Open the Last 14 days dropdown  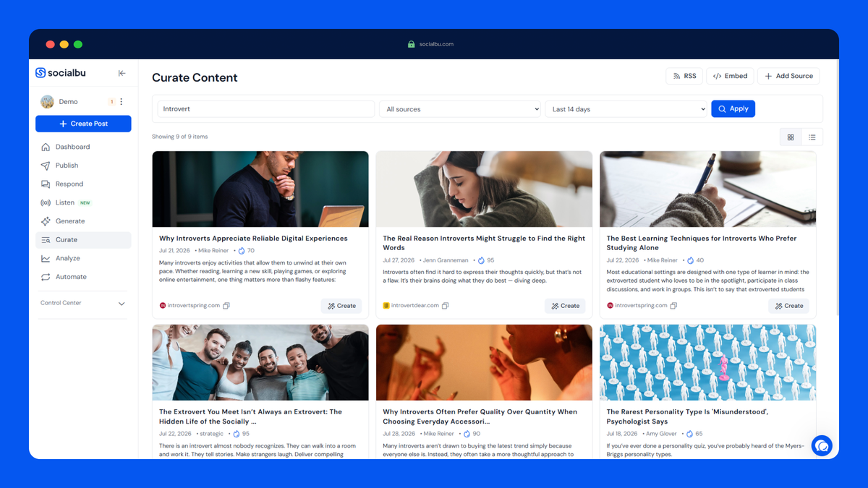[626, 109]
